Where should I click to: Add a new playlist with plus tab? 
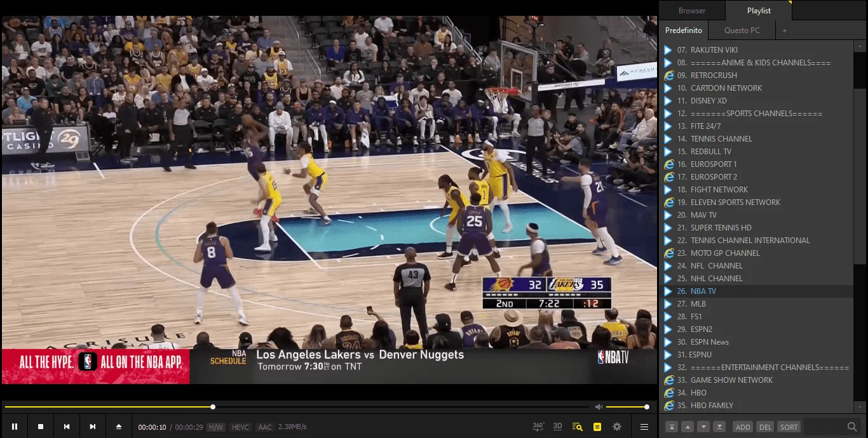pos(784,30)
